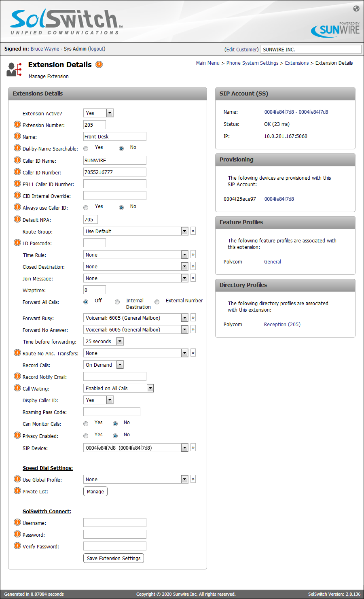364x599 pixels.
Task: Click info icon next to Name field
Action: point(17,136)
